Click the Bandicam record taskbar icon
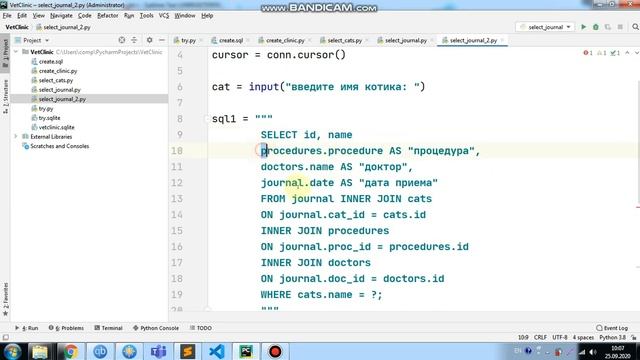 (x=275, y=351)
